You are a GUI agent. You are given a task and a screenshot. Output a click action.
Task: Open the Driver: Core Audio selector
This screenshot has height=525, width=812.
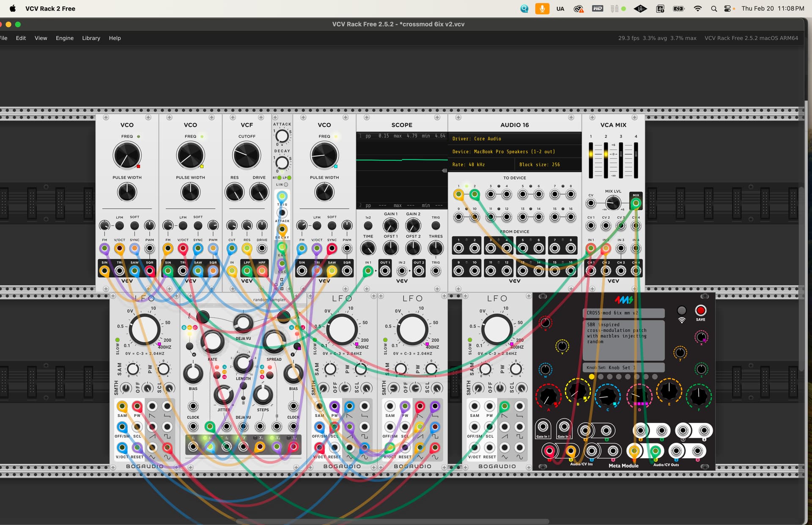pyautogui.click(x=515, y=139)
